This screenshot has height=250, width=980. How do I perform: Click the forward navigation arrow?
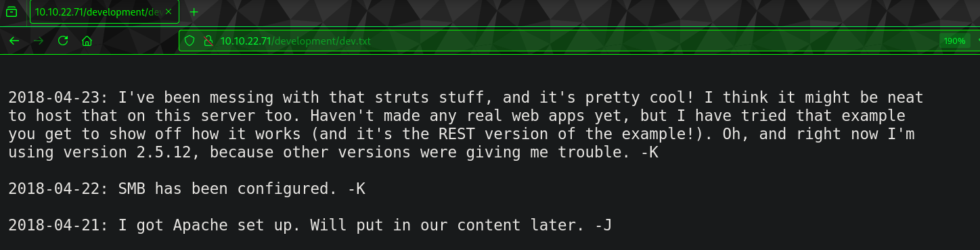[x=39, y=41]
